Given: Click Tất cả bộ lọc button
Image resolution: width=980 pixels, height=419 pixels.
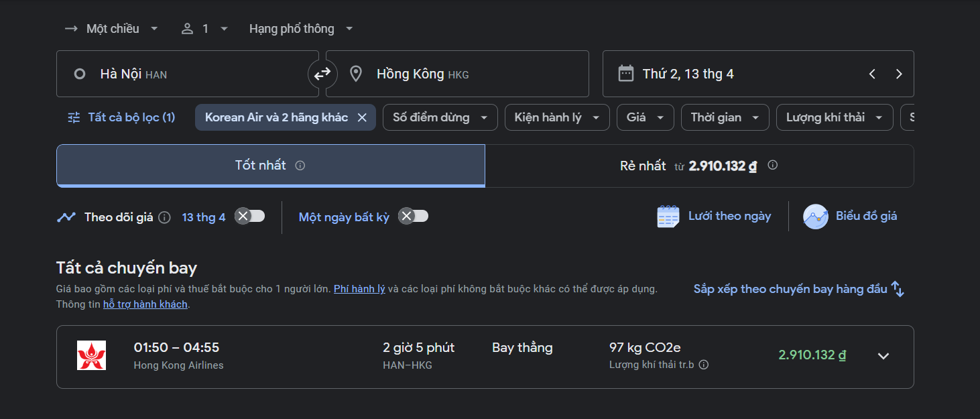Looking at the screenshot, I should pyautogui.click(x=121, y=117).
